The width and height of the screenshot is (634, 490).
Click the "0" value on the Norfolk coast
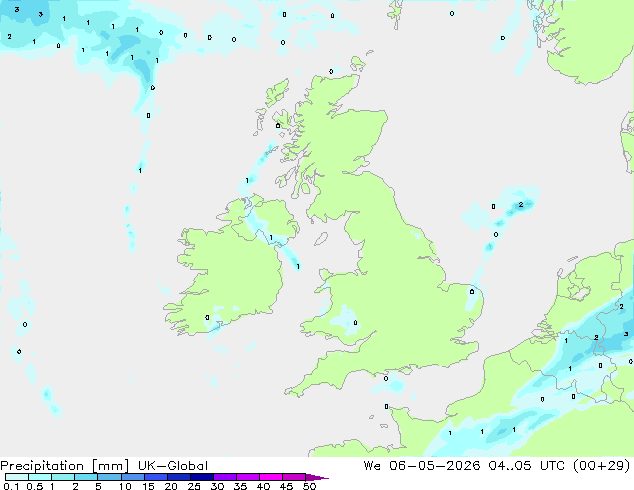pyautogui.click(x=472, y=291)
